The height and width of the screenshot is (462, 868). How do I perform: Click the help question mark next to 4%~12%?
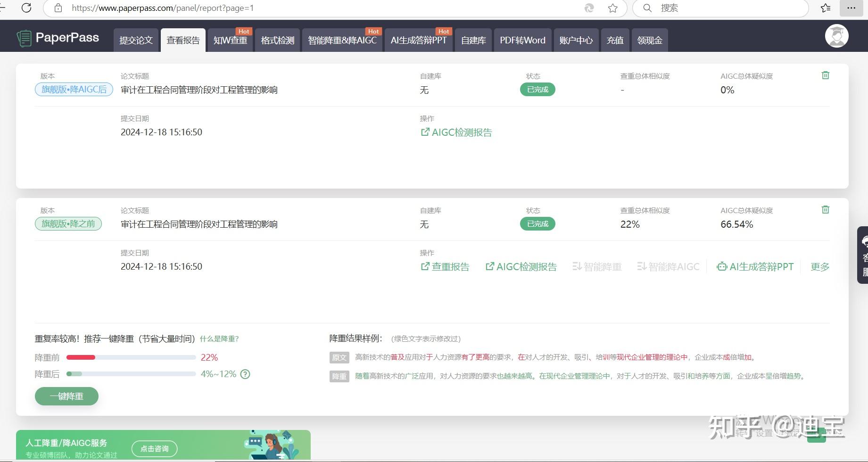click(245, 374)
